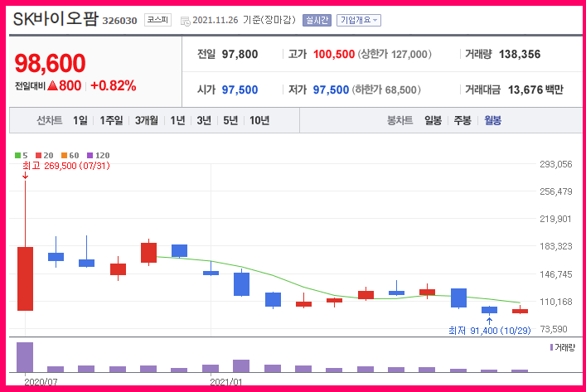The height and width of the screenshot is (392, 586).
Task: Switch to 월봉 monthly candle chart
Action: [x=492, y=120]
